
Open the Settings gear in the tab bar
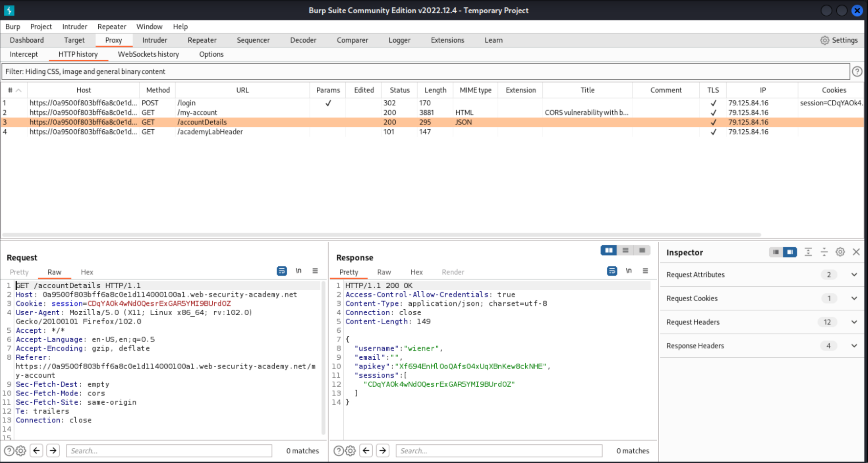tap(839, 40)
